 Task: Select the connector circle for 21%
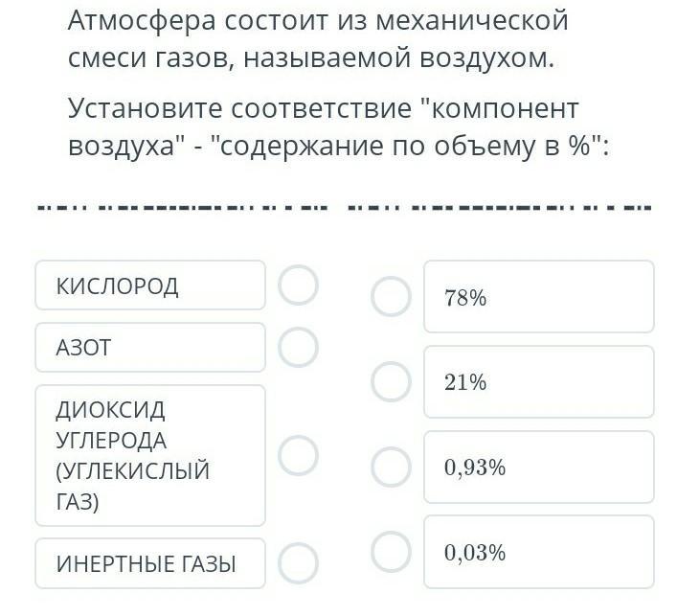[392, 382]
